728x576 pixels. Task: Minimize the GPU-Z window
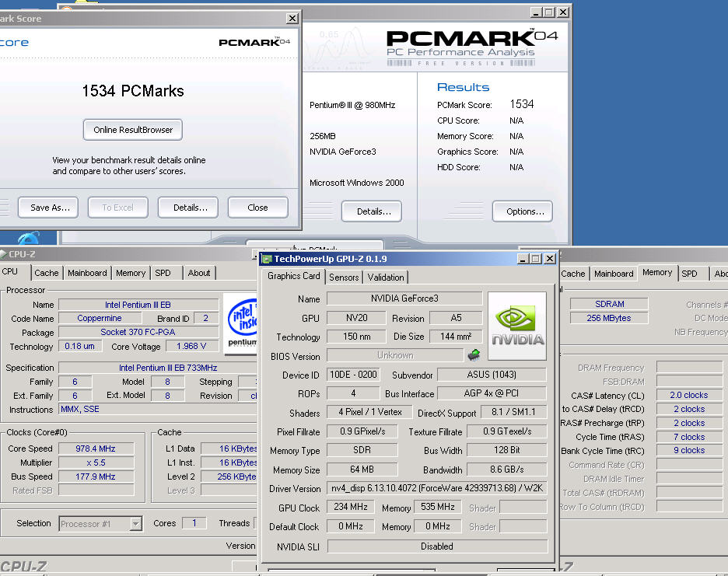pyautogui.click(x=523, y=259)
